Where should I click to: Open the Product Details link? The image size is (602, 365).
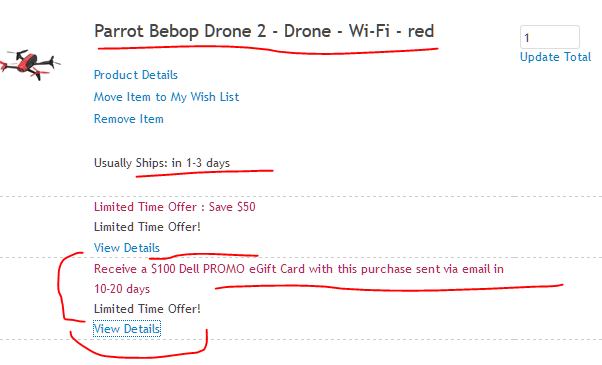click(x=136, y=75)
